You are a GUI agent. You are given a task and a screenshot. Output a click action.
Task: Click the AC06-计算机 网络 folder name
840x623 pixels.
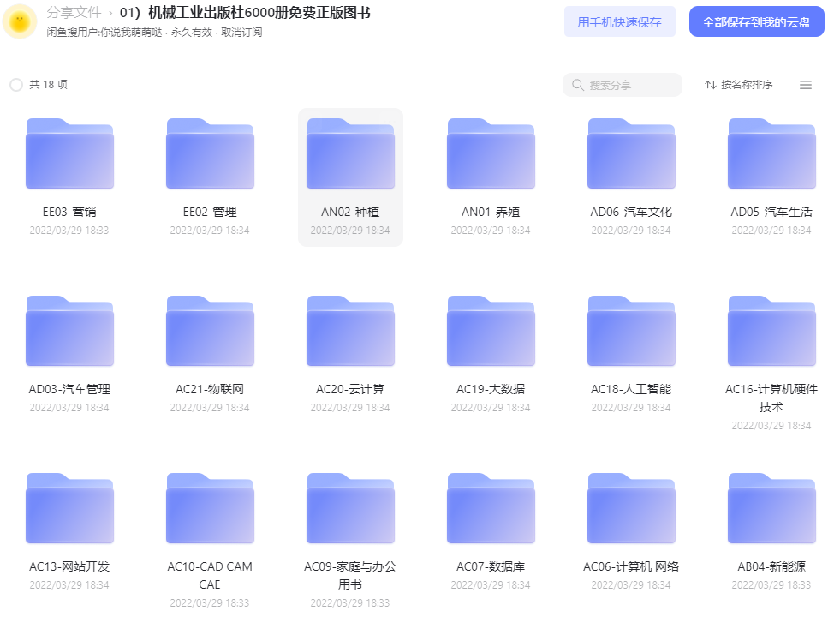[x=631, y=566]
